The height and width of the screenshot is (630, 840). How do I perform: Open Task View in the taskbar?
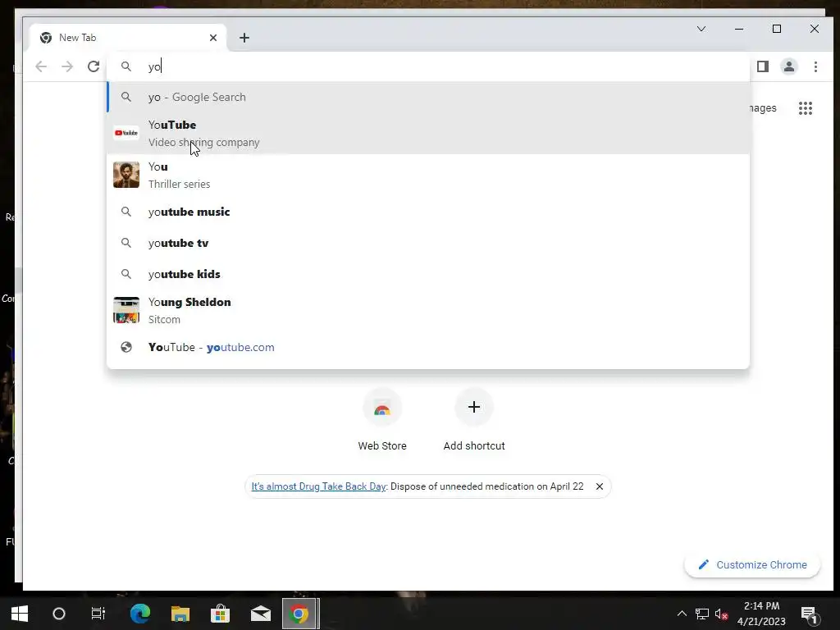point(98,614)
